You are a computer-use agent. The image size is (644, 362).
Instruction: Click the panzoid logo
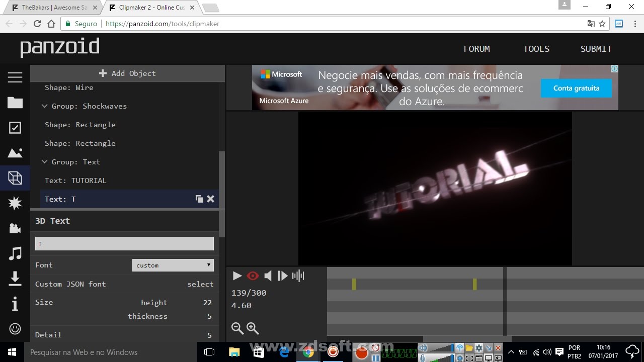60,48
